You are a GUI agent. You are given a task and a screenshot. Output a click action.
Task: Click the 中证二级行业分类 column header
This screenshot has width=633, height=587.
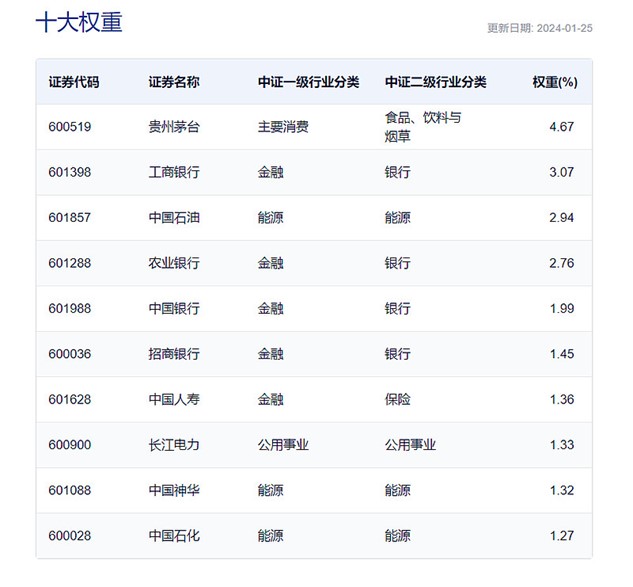click(436, 82)
